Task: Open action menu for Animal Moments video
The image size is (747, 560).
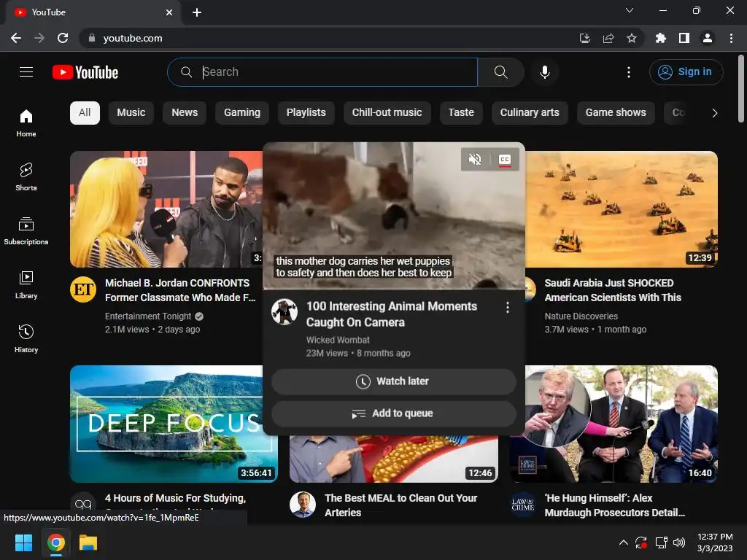Action: click(508, 308)
